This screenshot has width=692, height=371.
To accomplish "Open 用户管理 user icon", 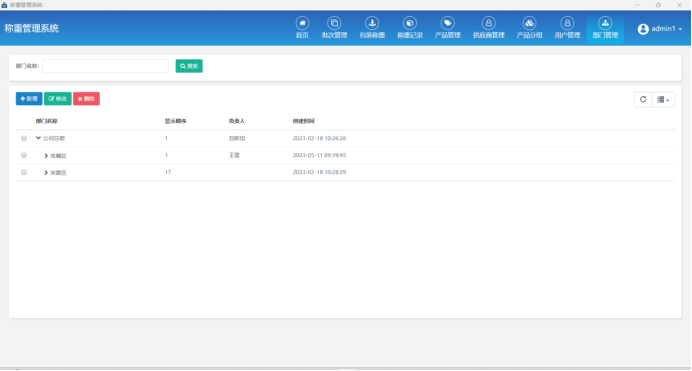I will (x=567, y=23).
